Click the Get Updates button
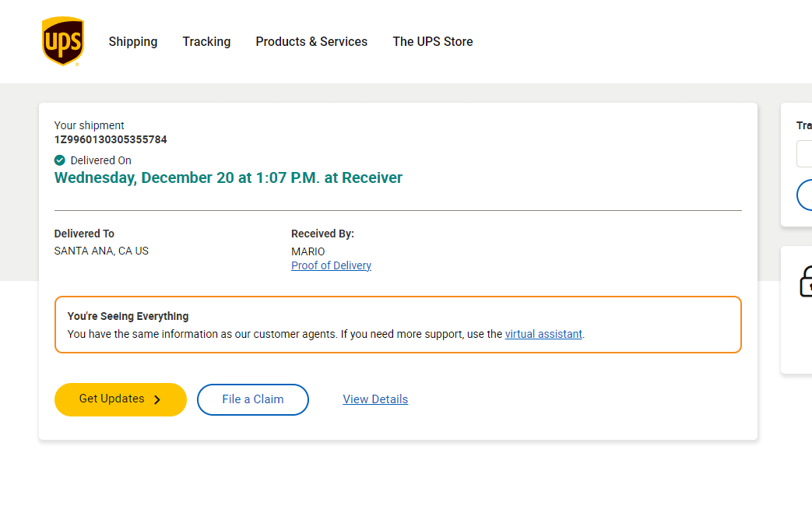812x520 pixels. coord(120,399)
